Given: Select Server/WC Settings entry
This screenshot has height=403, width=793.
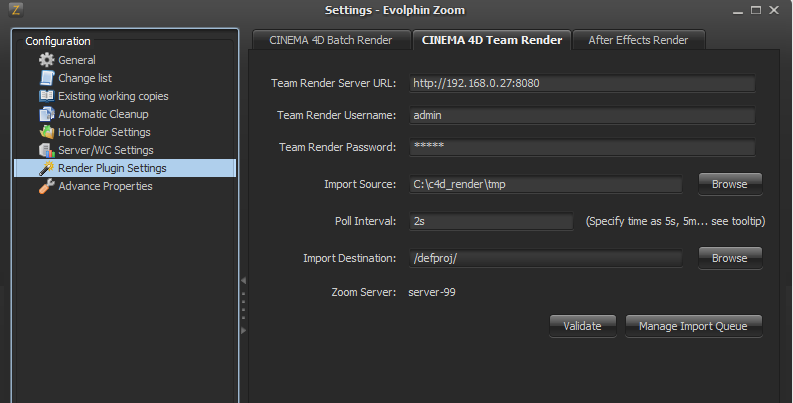Looking at the screenshot, I should click(x=106, y=150).
